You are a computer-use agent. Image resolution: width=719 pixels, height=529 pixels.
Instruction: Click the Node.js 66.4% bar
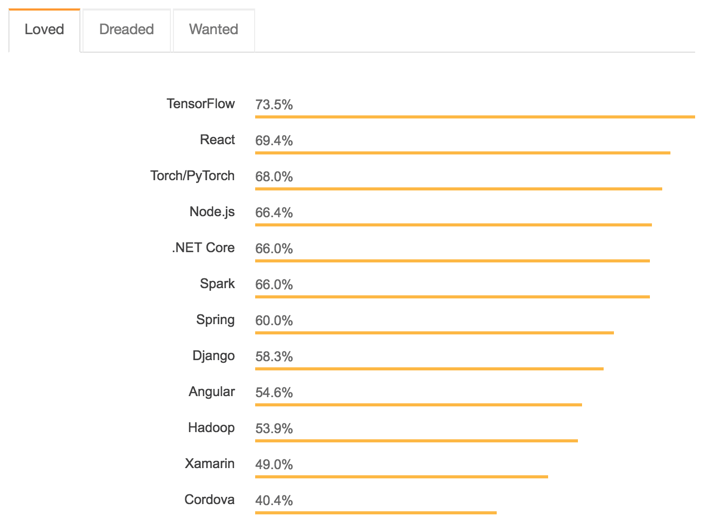[453, 225]
